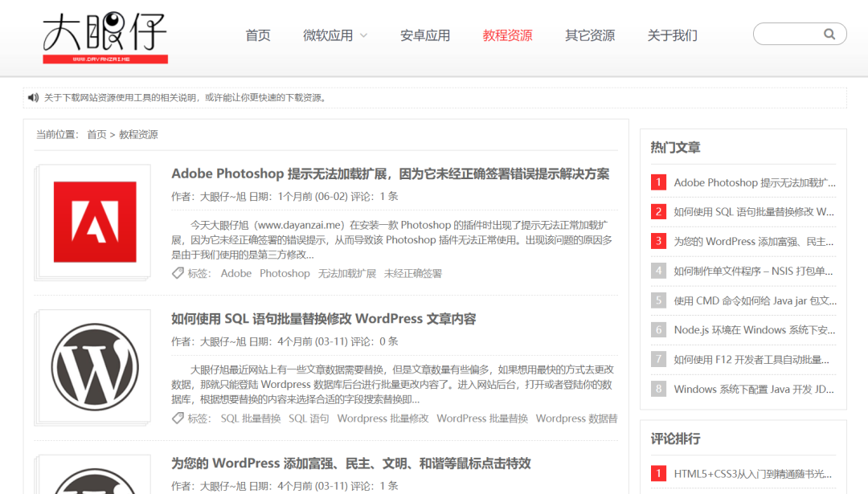Click the SQL 批量替换 tag
The height and width of the screenshot is (494, 868).
(x=251, y=418)
